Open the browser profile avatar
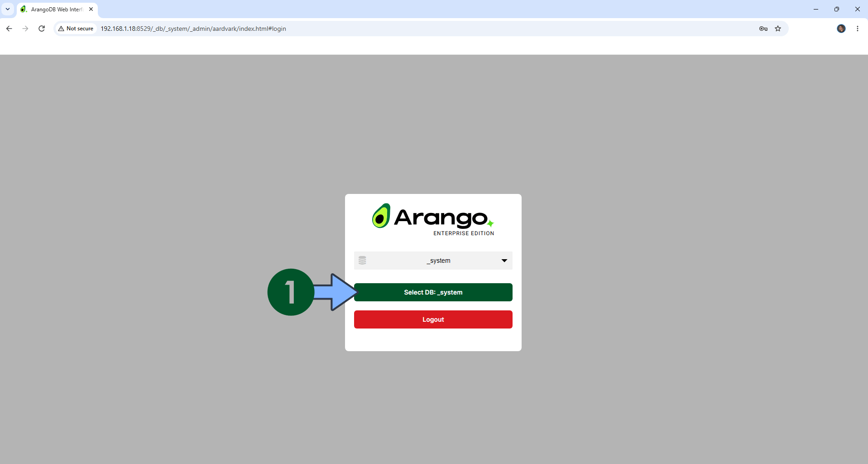868x464 pixels. [841, 29]
